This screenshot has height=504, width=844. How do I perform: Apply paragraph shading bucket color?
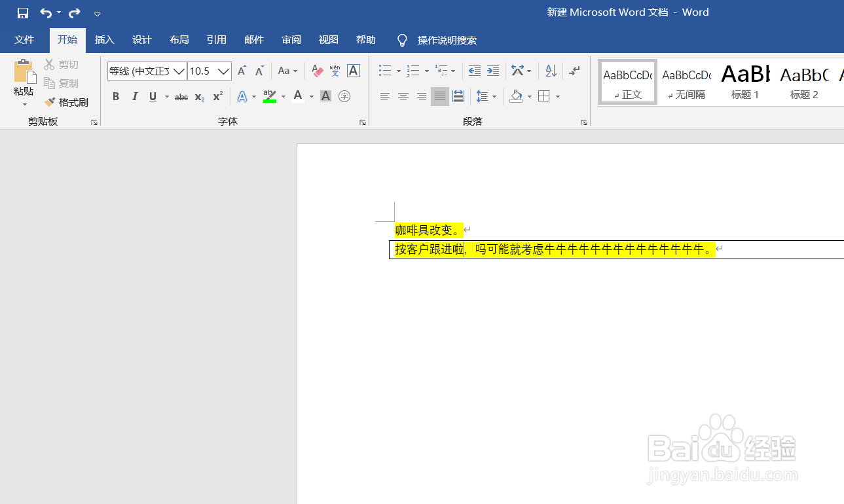(517, 97)
